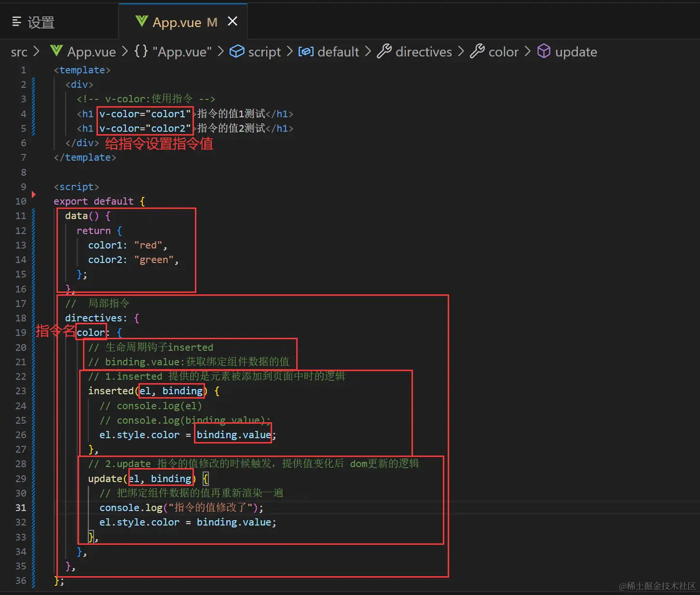Viewport: 700px width, 595px height.
Task: Click v-color="color2" attribute on line 5
Action: [145, 128]
